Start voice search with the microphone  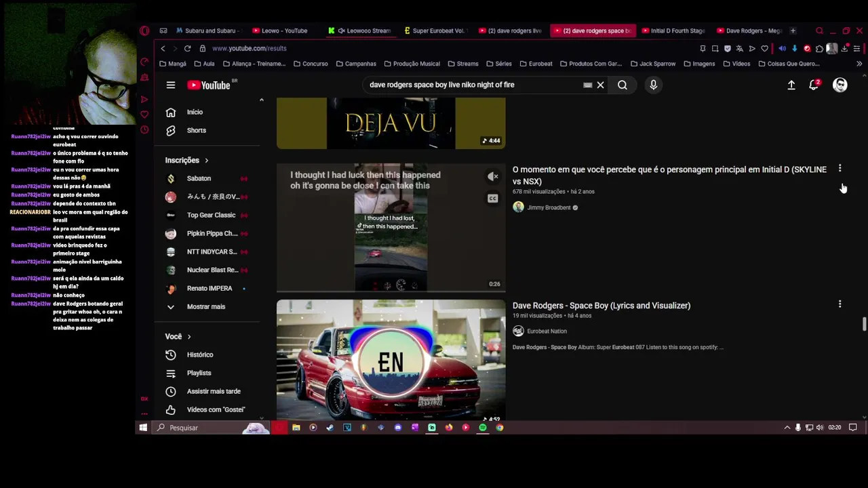pos(654,85)
